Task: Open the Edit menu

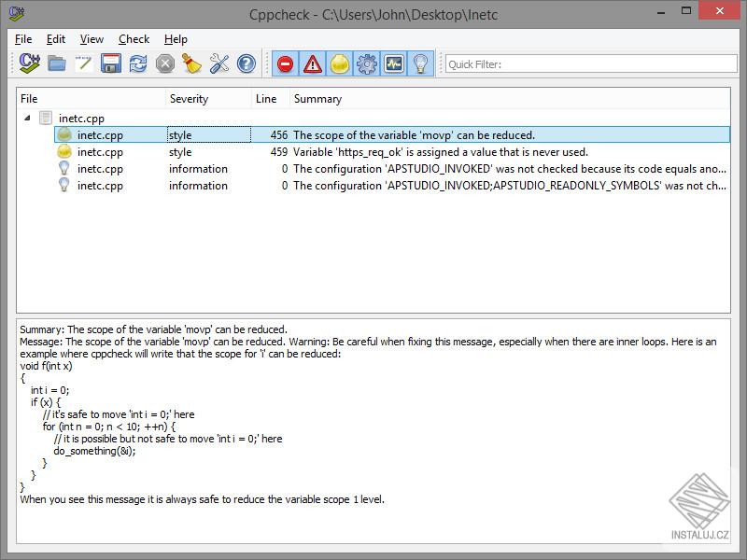Action: click(56, 39)
